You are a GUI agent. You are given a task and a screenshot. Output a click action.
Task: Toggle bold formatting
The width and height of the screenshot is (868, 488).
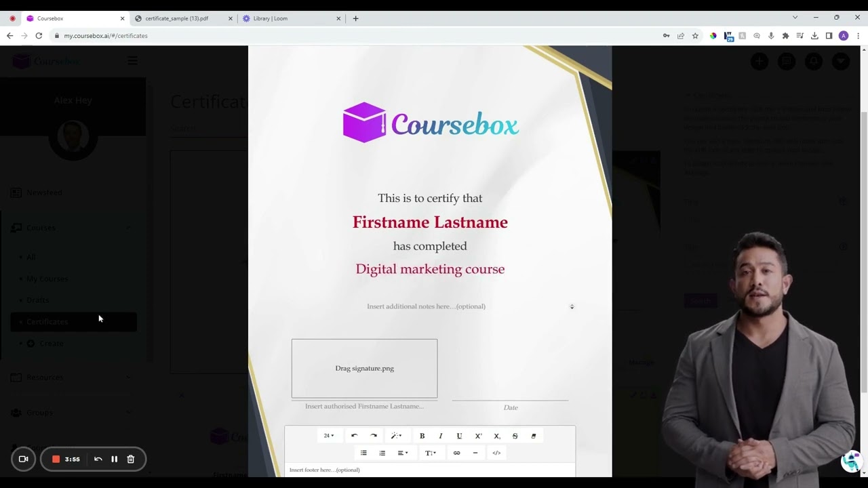422,436
